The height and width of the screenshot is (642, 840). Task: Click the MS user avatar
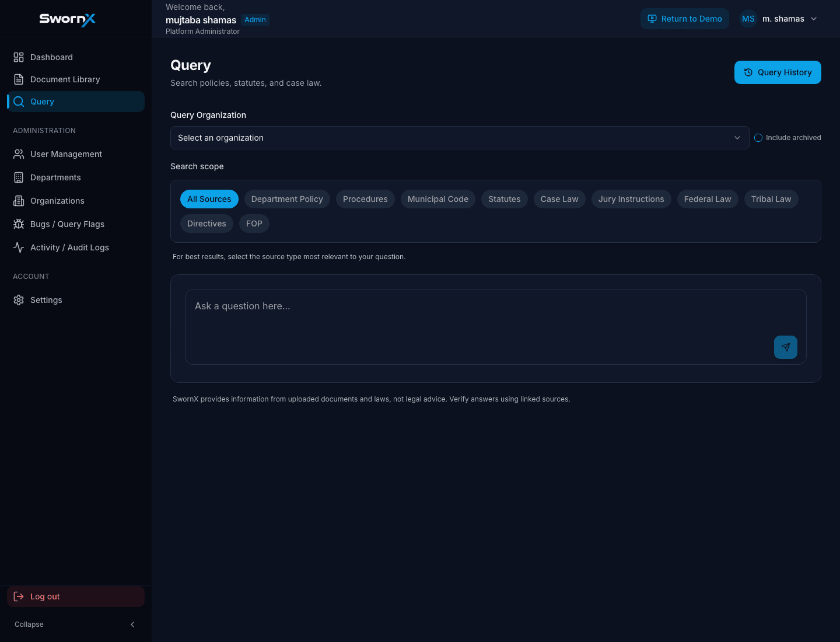pos(748,19)
